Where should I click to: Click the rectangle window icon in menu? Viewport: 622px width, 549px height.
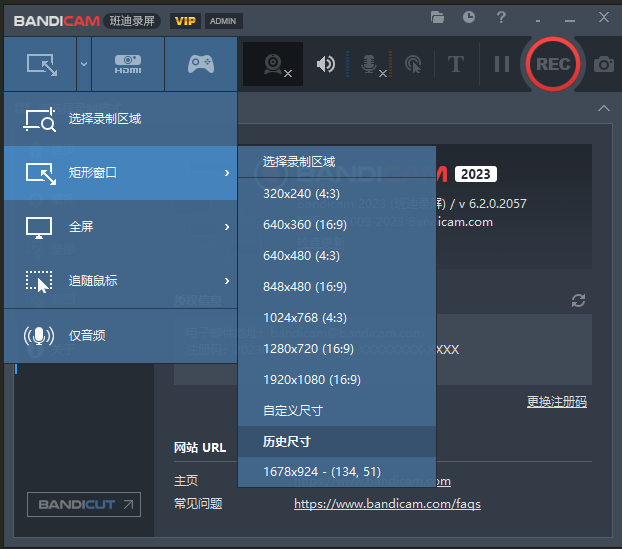pos(41,173)
